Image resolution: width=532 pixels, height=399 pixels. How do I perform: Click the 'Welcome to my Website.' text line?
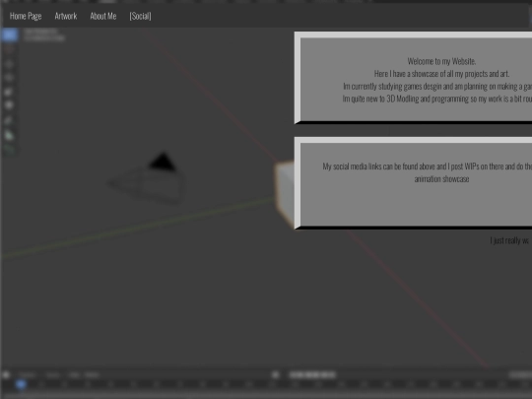tap(441, 61)
